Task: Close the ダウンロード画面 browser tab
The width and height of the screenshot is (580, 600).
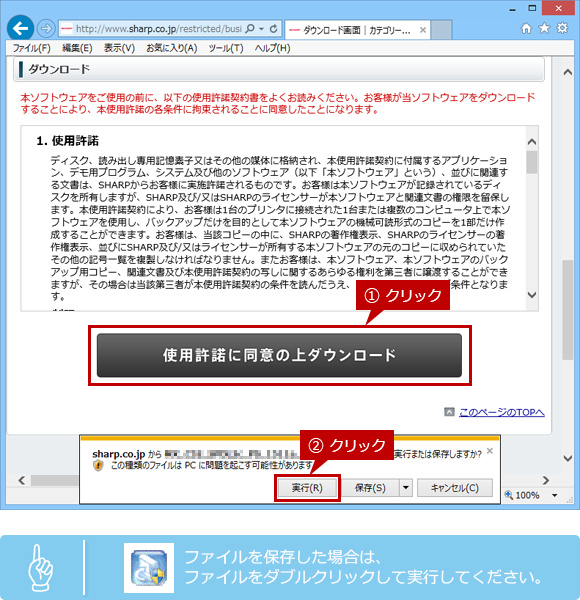Action: pyautogui.click(x=423, y=30)
